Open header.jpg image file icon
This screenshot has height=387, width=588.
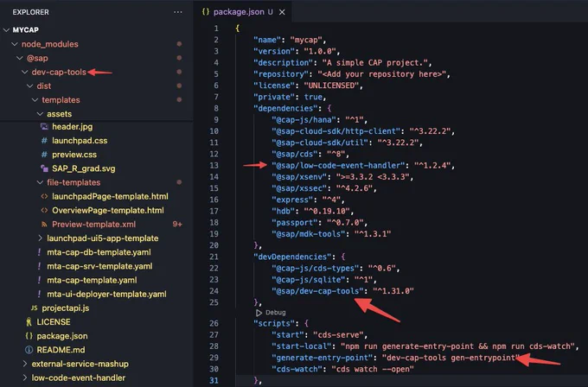click(44, 127)
